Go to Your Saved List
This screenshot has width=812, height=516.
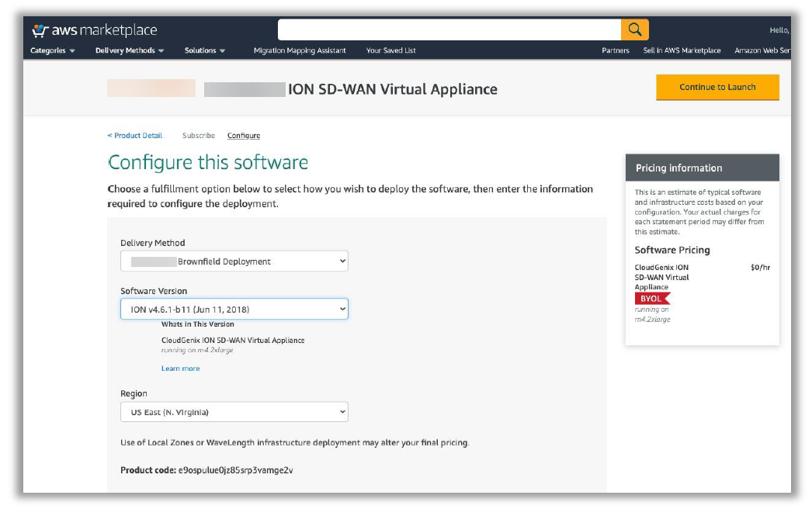tap(390, 50)
